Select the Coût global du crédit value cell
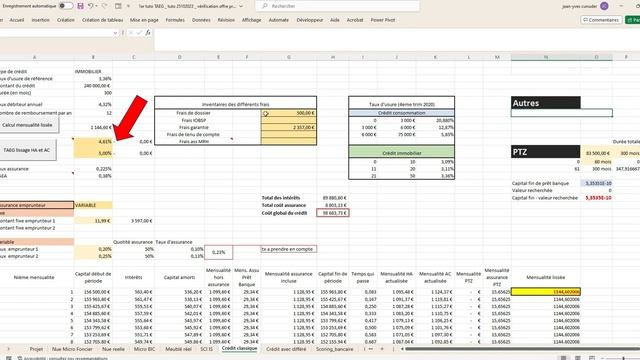This screenshot has width=640, height=360. [333, 213]
